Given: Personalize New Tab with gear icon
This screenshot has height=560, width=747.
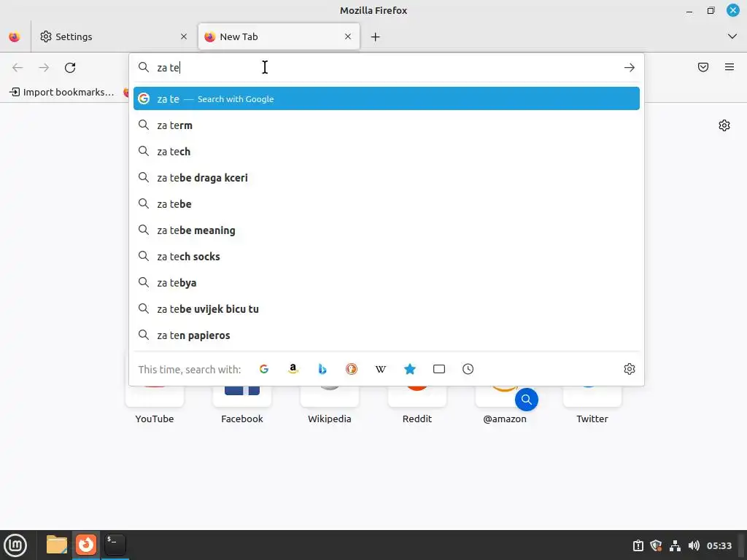Looking at the screenshot, I should point(724,125).
